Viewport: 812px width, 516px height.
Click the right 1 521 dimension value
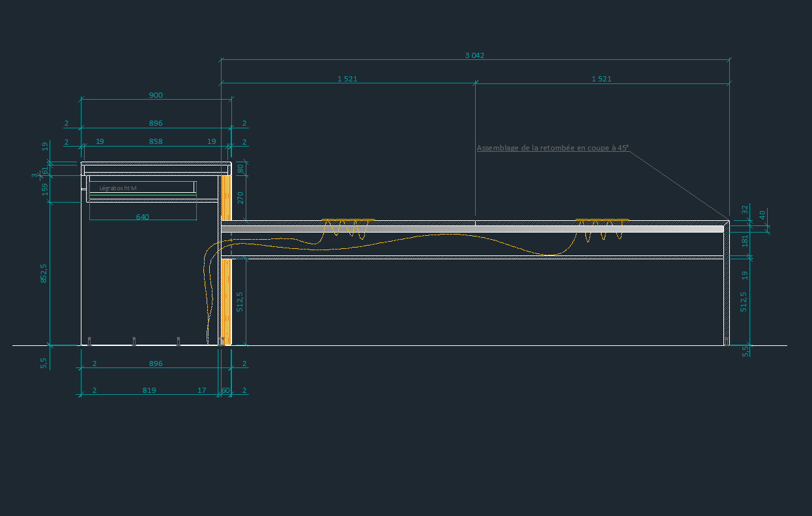602,79
